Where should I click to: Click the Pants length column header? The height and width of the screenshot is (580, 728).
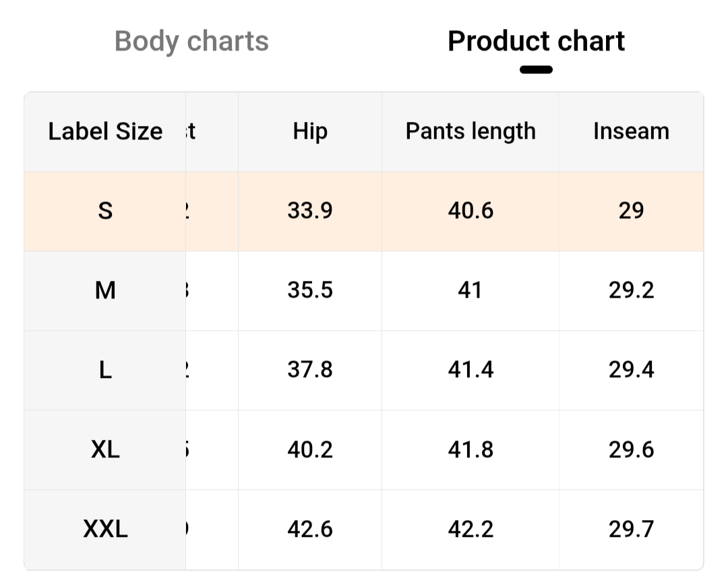coord(471,131)
